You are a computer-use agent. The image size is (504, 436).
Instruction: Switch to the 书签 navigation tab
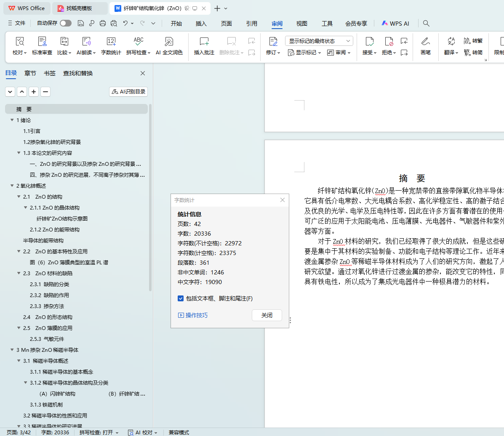tap(49, 73)
